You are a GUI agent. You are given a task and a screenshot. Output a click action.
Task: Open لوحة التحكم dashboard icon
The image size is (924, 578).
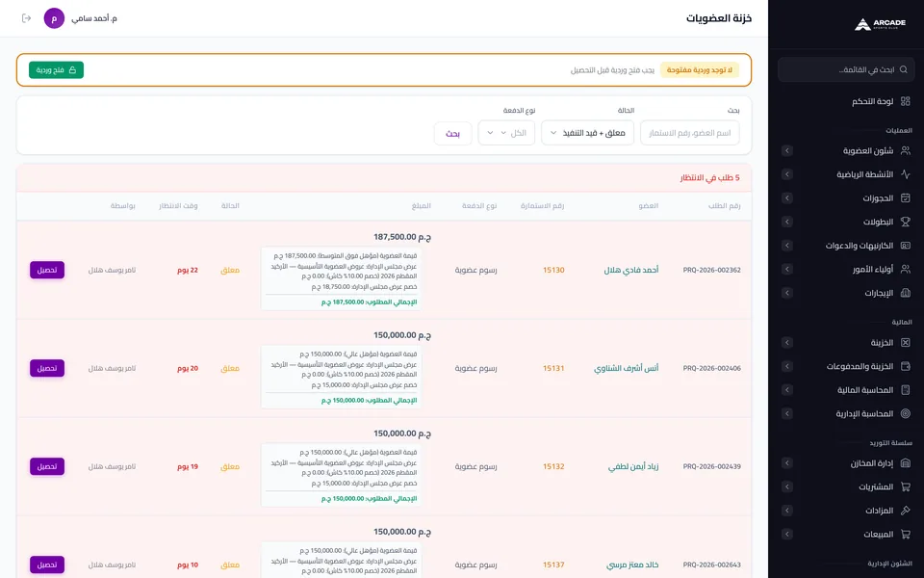[906, 101]
